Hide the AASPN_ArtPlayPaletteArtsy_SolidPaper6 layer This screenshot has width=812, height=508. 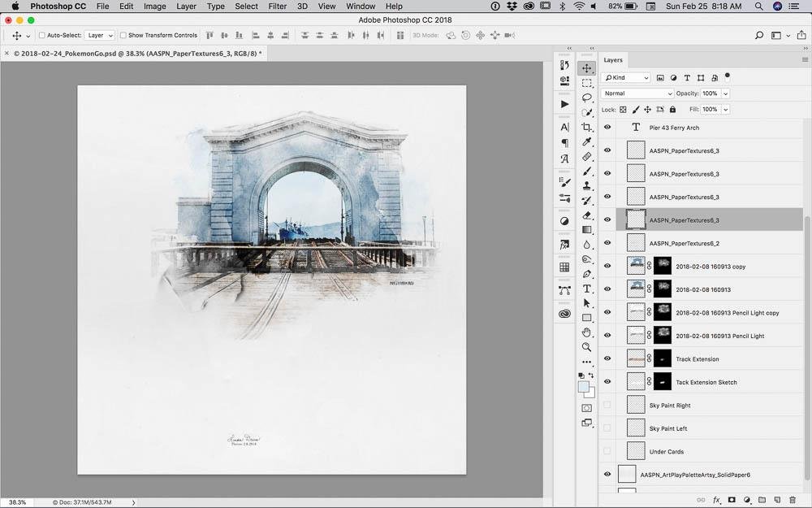pyautogui.click(x=607, y=474)
